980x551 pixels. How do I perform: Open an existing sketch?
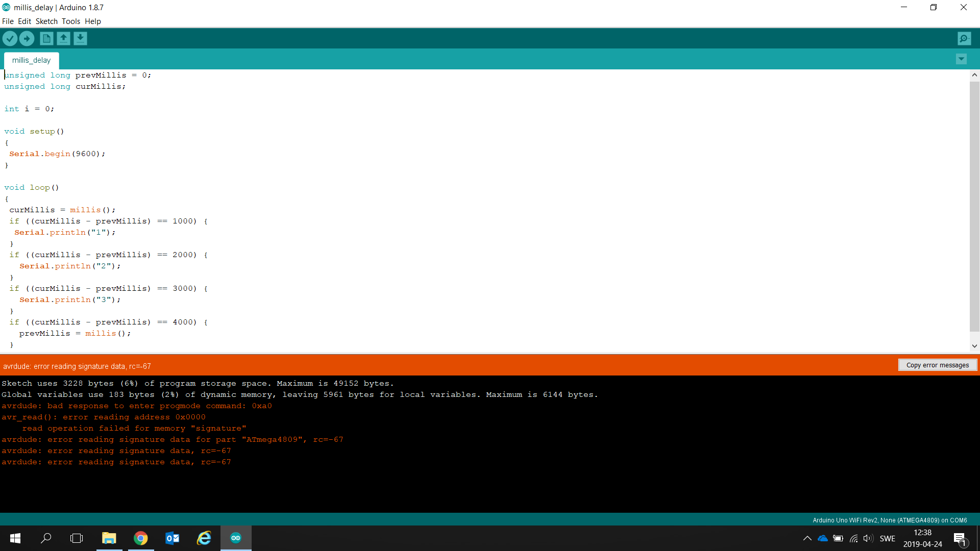63,38
